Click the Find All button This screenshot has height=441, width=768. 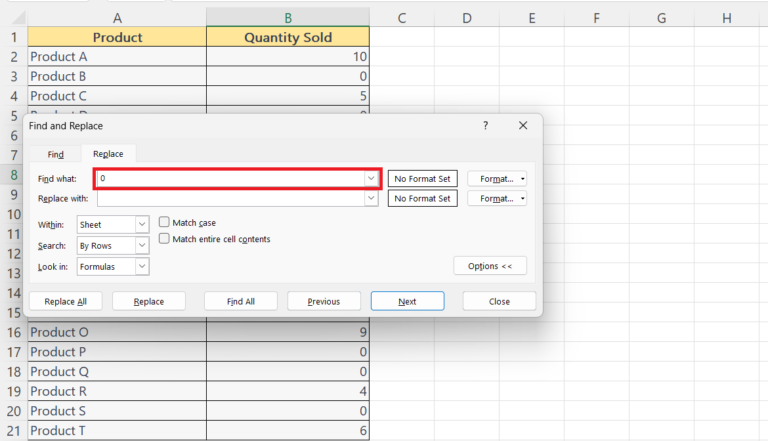[240, 301]
